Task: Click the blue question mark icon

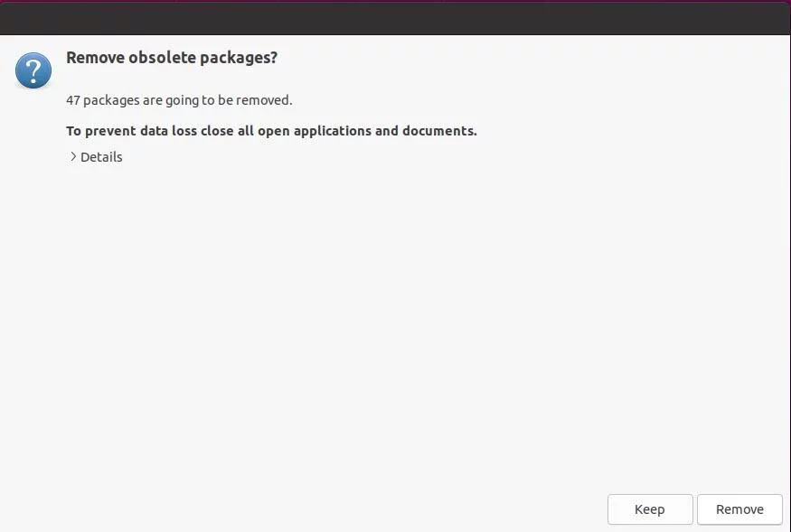Action: point(33,70)
